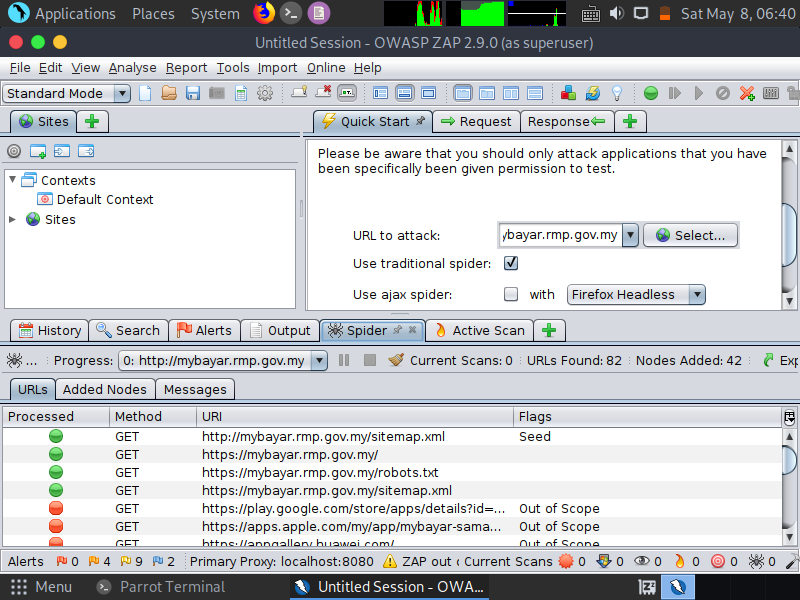Close the Spider tab with X
This screenshot has width=800, height=600.
(x=412, y=330)
